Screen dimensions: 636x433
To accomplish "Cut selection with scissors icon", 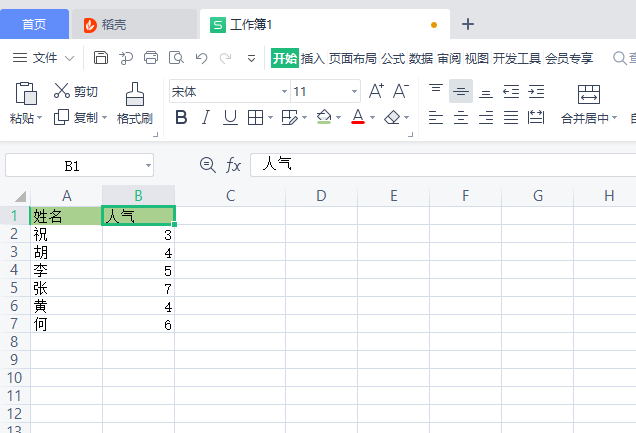I will pos(62,91).
